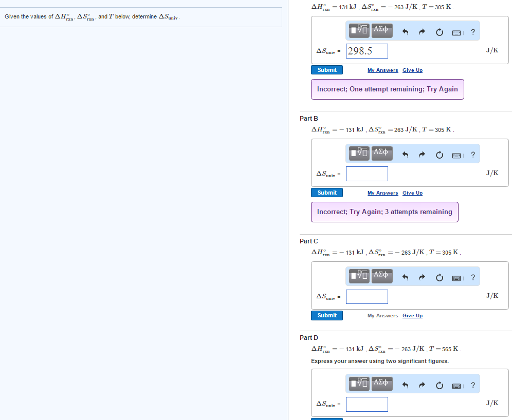Viewport: 512px width, 420px height.
Task: Open the Greek symbols ΑΣφ menu in Part A
Action: tap(381, 30)
